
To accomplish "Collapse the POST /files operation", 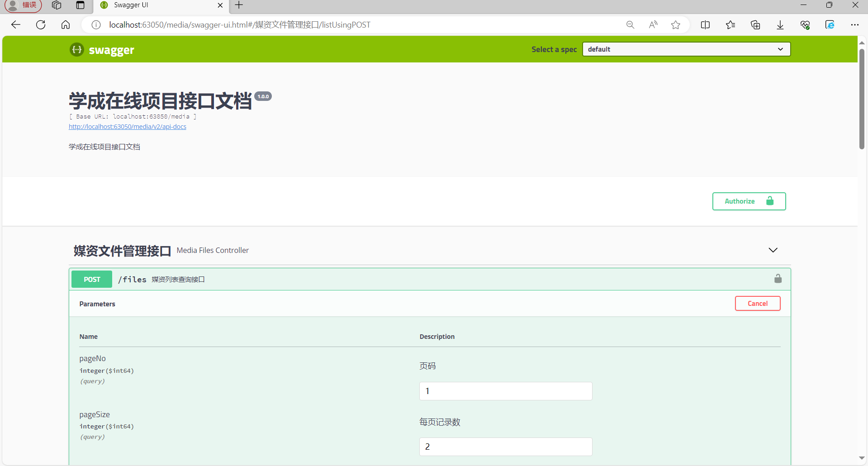I will 430,279.
